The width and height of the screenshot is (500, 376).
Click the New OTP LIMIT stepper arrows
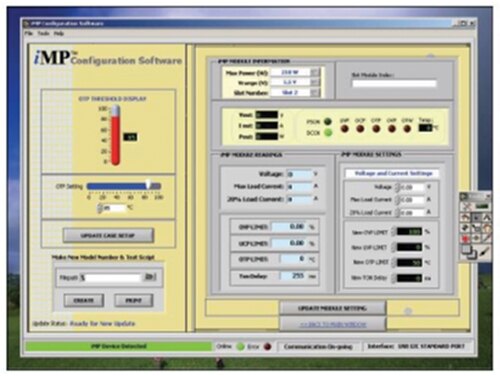point(394,263)
